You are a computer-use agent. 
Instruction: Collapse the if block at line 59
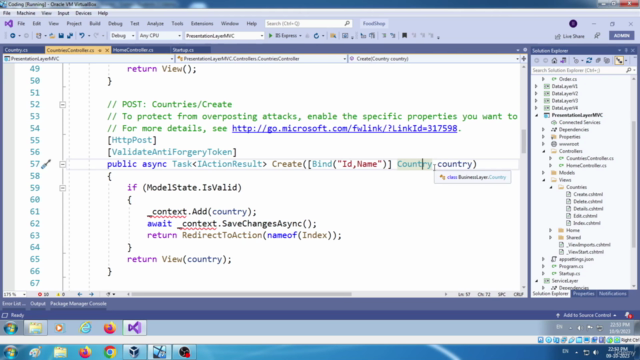[x=62, y=188]
